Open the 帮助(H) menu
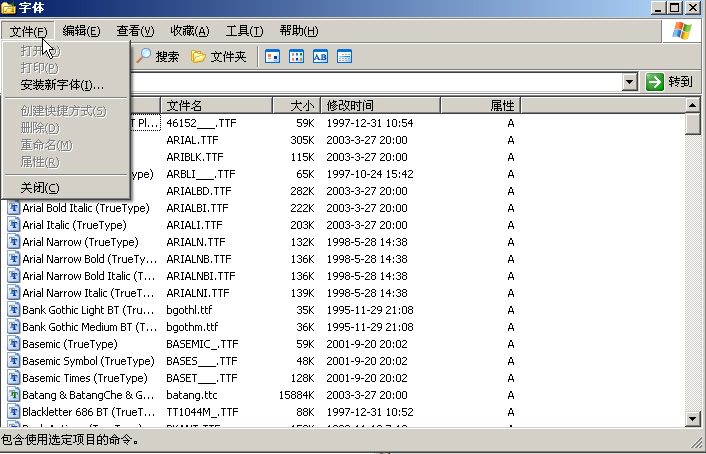This screenshot has height=454, width=706. (x=299, y=31)
